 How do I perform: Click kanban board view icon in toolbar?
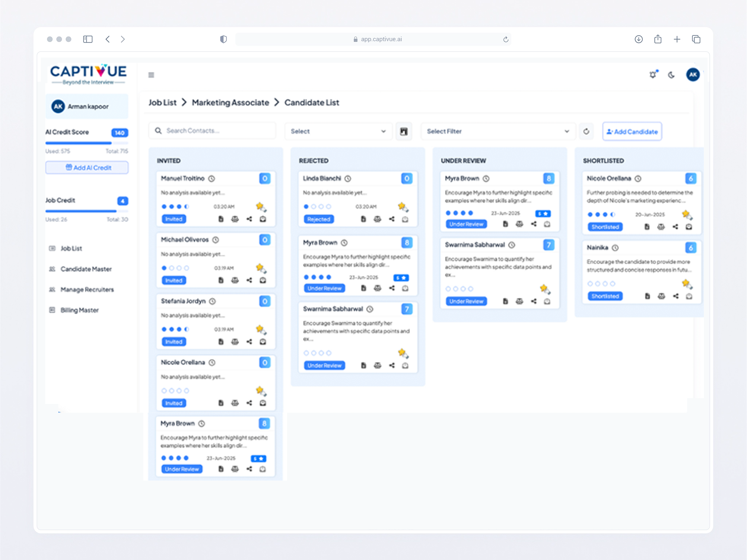[x=404, y=131]
